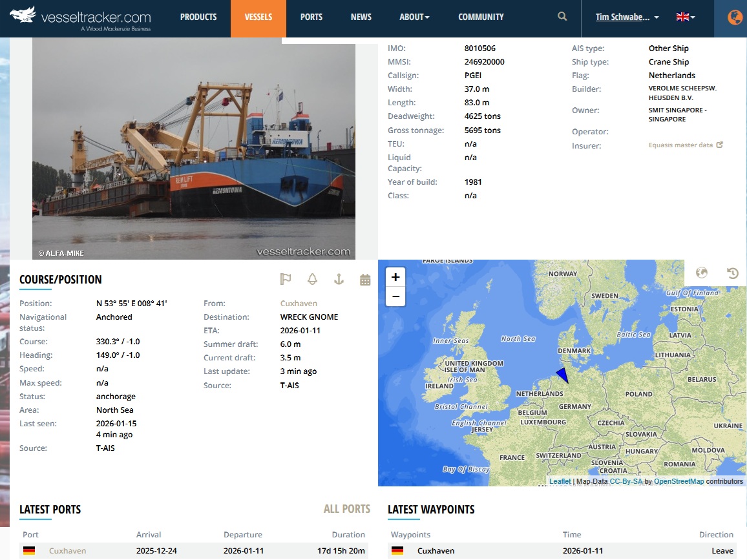Open the vesseltracker.com home logo
This screenshot has width=747, height=560.
pos(81,18)
